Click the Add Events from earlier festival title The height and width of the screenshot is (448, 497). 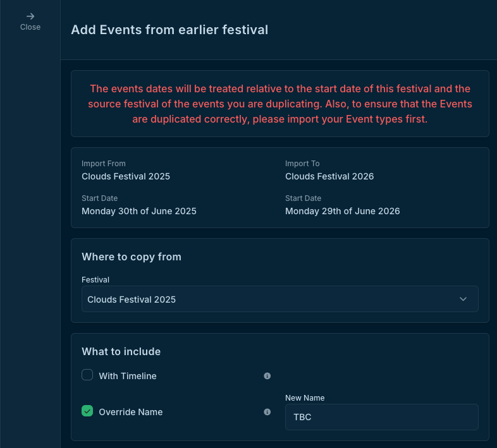click(x=169, y=30)
